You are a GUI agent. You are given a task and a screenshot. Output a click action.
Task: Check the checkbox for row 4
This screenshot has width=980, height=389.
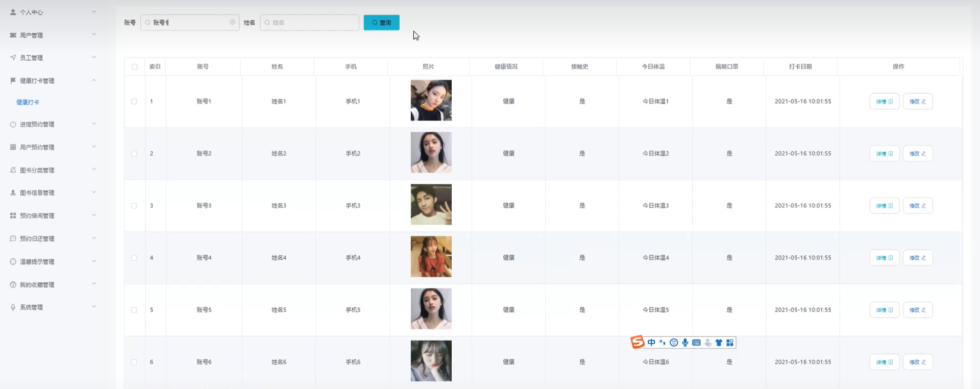pos(134,258)
